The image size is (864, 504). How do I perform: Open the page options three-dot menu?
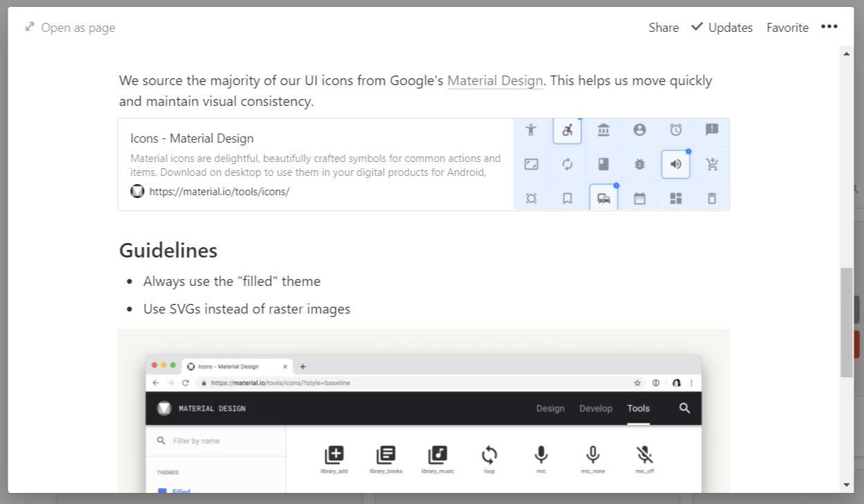pyautogui.click(x=829, y=27)
